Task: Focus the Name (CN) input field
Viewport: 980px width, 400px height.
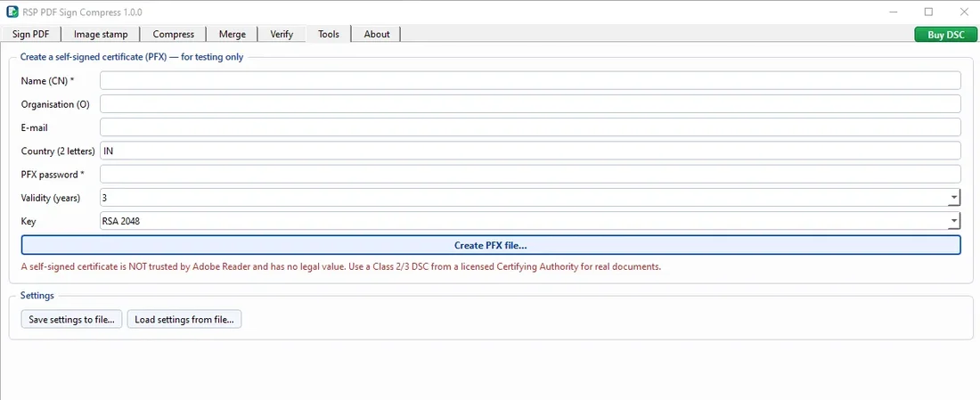Action: [530, 81]
